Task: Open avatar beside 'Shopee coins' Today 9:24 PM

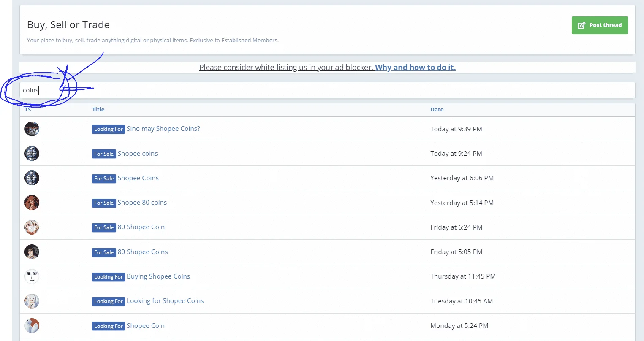Action: click(32, 153)
